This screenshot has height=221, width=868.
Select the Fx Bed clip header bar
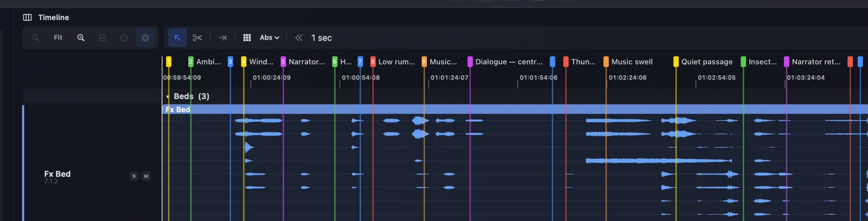pyautogui.click(x=515, y=109)
